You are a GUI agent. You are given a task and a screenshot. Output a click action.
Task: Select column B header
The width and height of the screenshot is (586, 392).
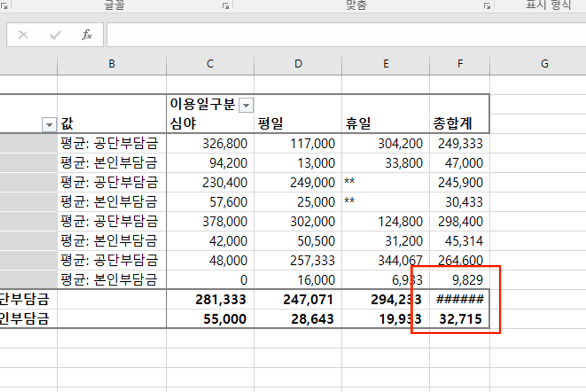[112, 64]
